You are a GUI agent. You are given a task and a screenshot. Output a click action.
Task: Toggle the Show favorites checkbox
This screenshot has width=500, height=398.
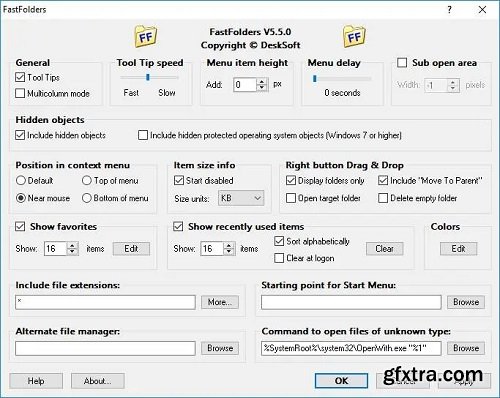tap(20, 227)
